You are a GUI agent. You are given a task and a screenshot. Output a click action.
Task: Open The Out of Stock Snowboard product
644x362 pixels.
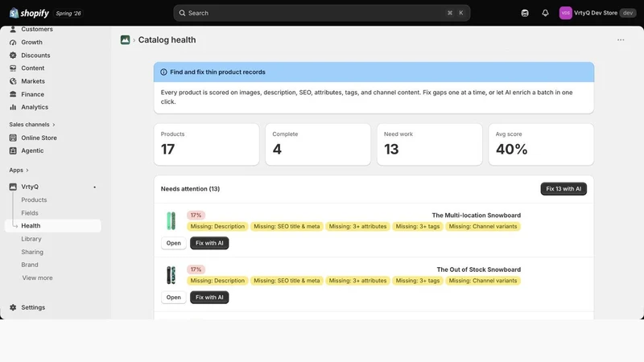click(173, 297)
